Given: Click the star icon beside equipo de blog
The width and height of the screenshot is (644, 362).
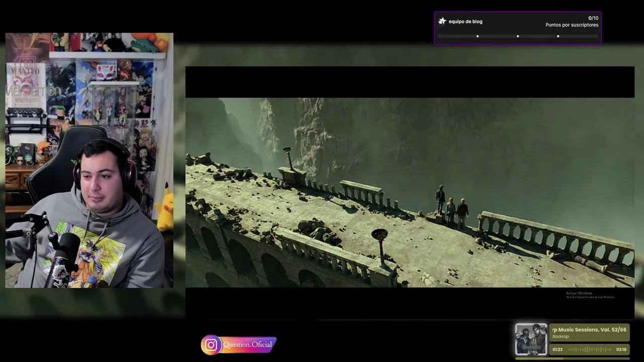Looking at the screenshot, I should click(442, 21).
